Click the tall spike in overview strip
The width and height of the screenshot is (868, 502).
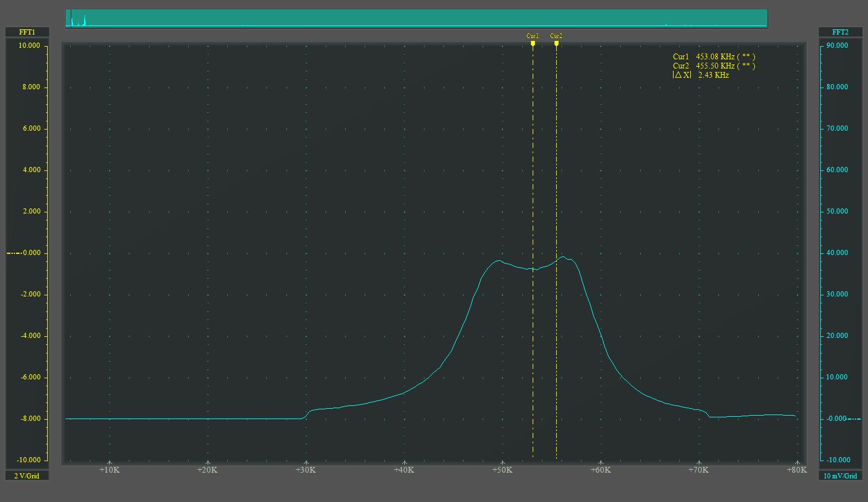(84, 20)
